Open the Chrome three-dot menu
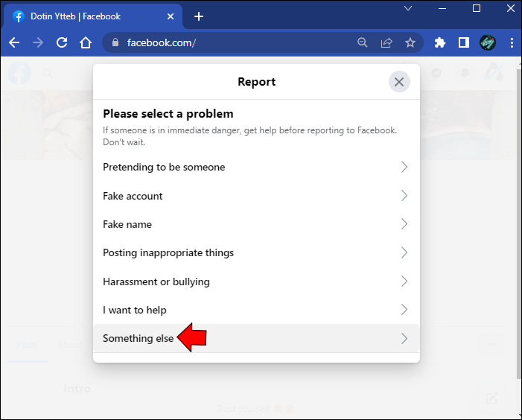The width and height of the screenshot is (522, 420). tap(512, 42)
